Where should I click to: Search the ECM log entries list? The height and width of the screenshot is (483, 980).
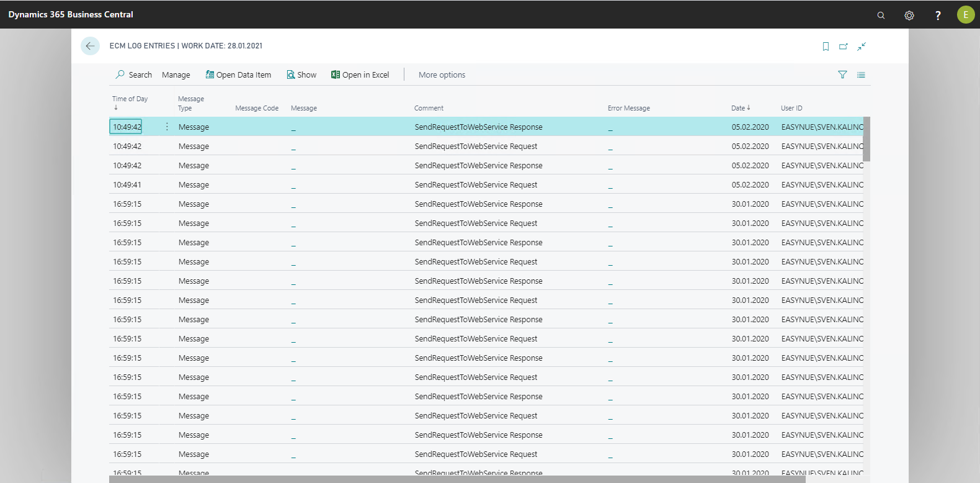point(133,75)
